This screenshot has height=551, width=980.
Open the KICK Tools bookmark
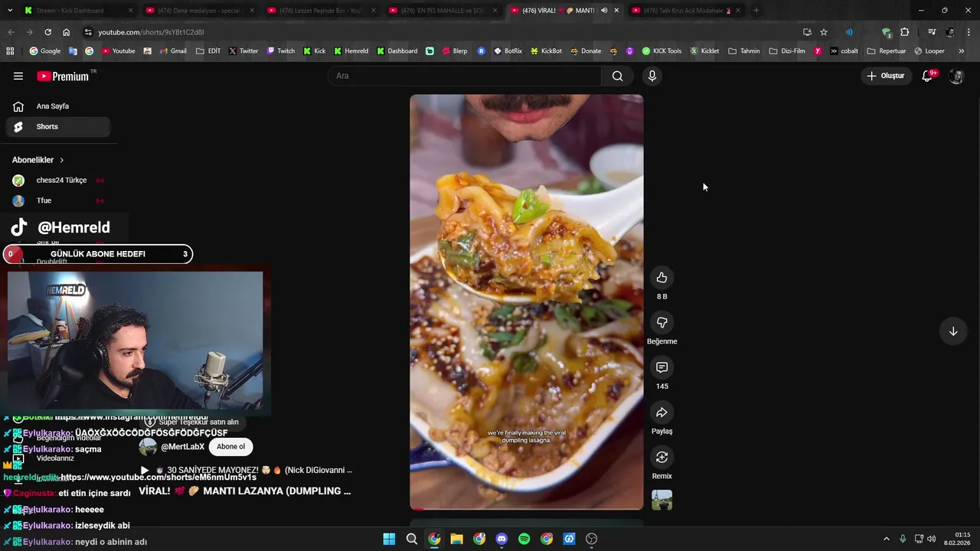pyautogui.click(x=661, y=51)
